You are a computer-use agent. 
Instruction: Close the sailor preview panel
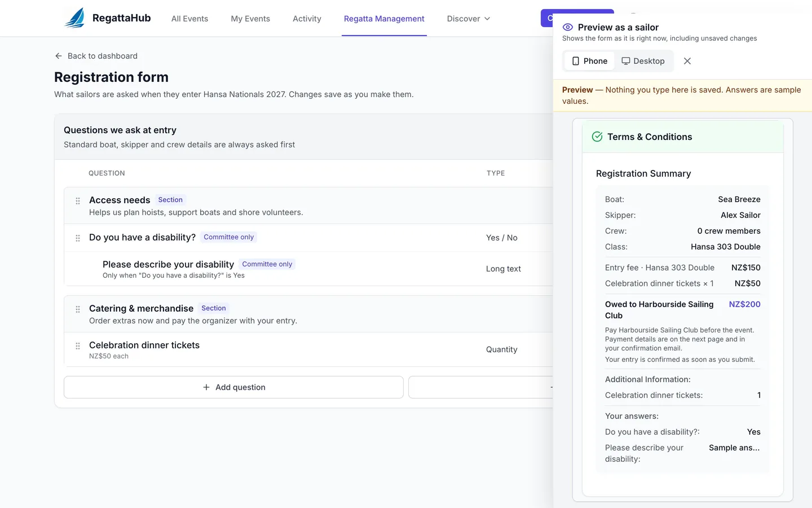pyautogui.click(x=687, y=61)
